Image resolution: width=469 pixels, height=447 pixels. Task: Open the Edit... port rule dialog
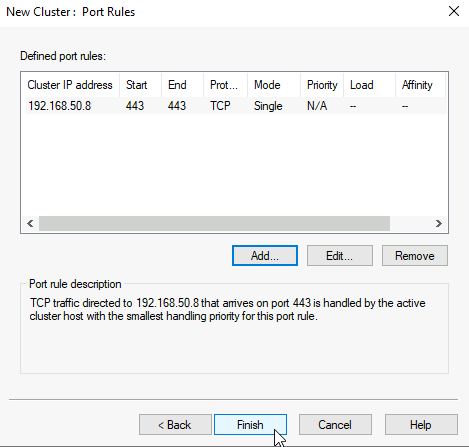pyautogui.click(x=339, y=256)
